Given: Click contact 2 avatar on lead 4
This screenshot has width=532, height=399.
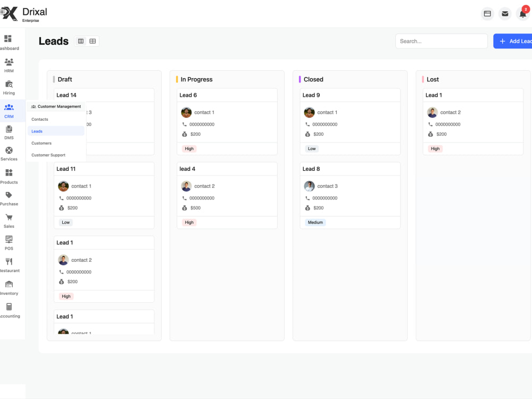Looking at the screenshot, I should tap(186, 186).
